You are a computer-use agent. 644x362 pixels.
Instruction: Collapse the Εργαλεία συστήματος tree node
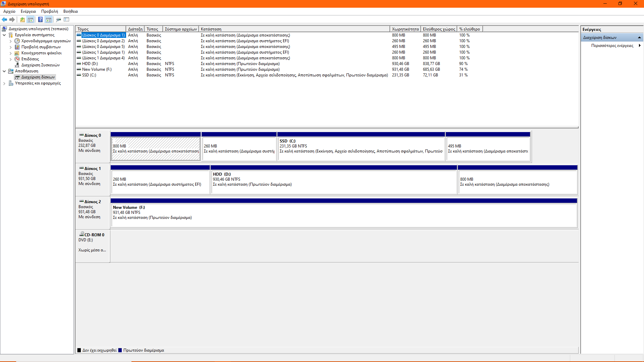coord(4,35)
